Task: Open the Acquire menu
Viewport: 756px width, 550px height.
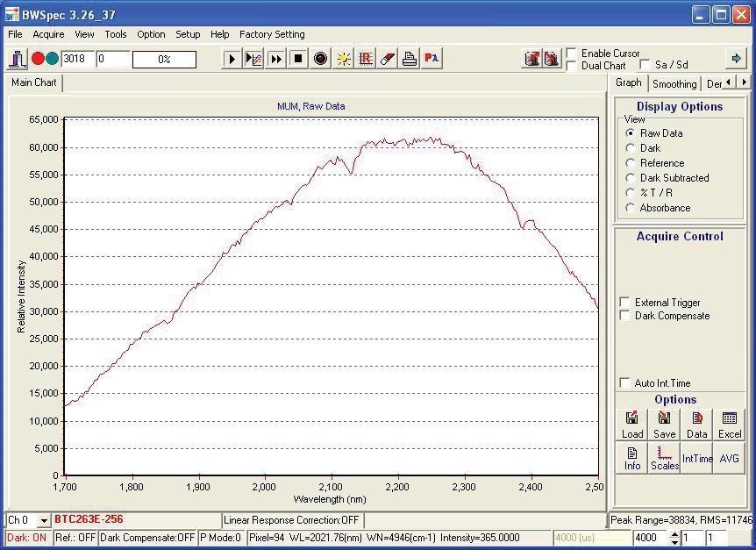Action: pos(48,34)
